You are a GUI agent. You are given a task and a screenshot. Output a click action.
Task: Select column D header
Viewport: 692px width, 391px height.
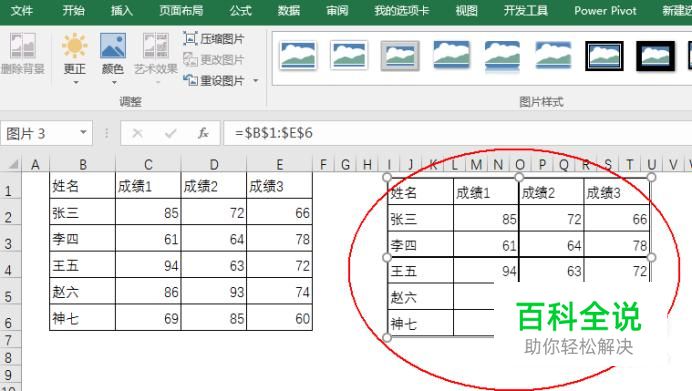pyautogui.click(x=214, y=165)
